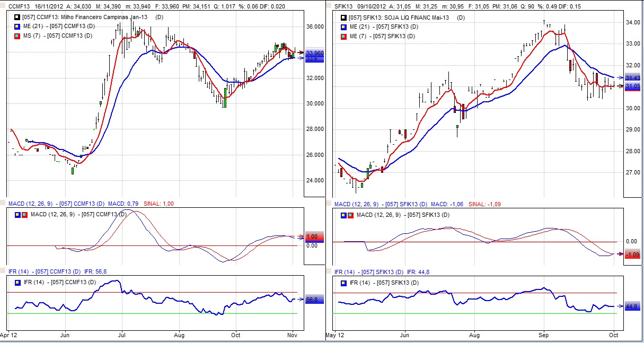Click the blue MACD legend icon in CCMF13 panel
This screenshot has width=644, height=343.
(x=17, y=214)
